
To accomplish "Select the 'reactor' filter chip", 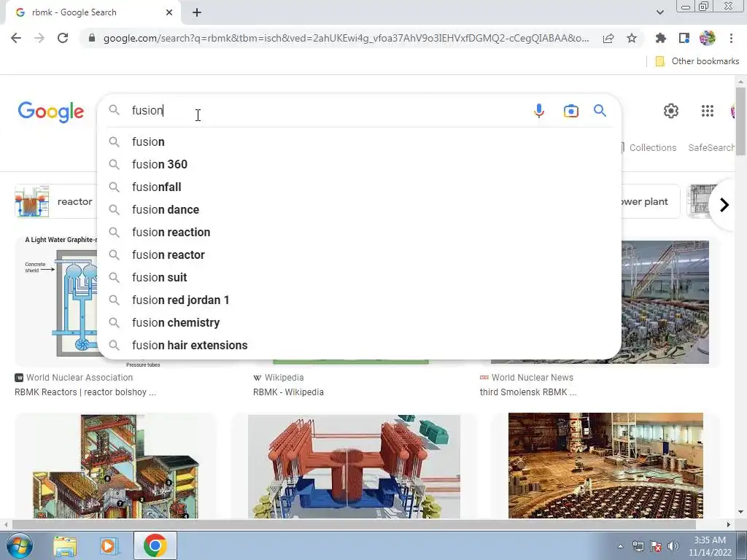I will coord(55,201).
